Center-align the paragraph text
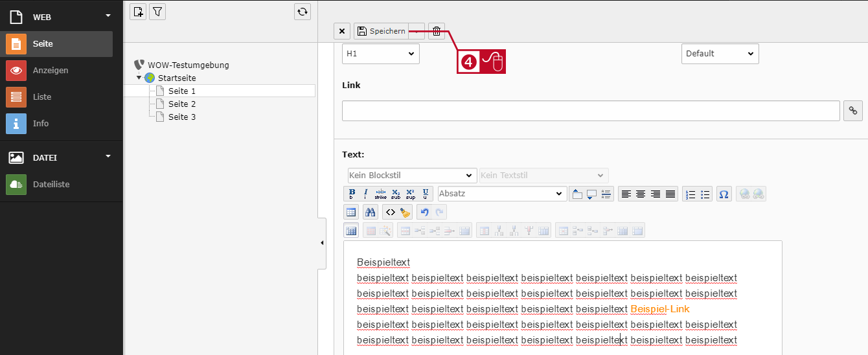The image size is (868, 355). pyautogui.click(x=641, y=194)
